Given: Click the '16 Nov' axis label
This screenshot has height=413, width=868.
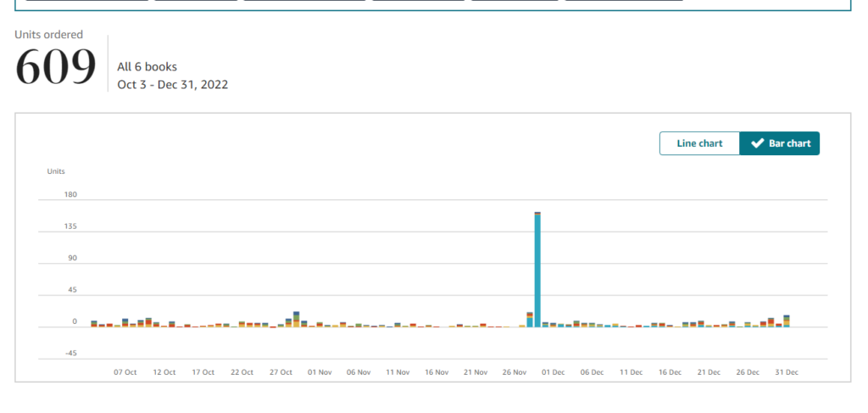Looking at the screenshot, I should 437,372.
